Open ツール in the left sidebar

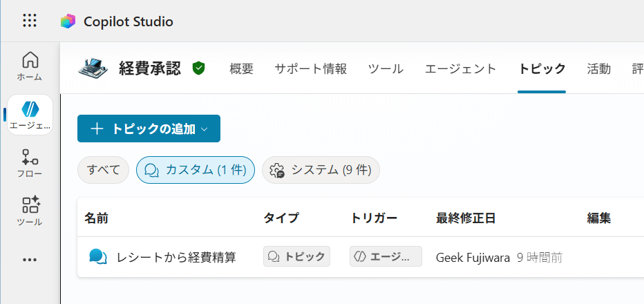coord(30,211)
